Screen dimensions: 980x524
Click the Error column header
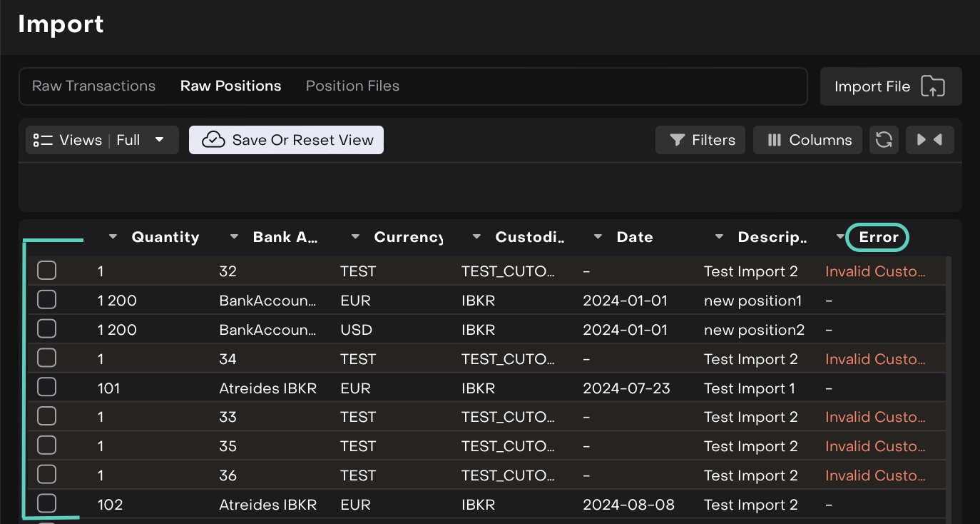[878, 237]
